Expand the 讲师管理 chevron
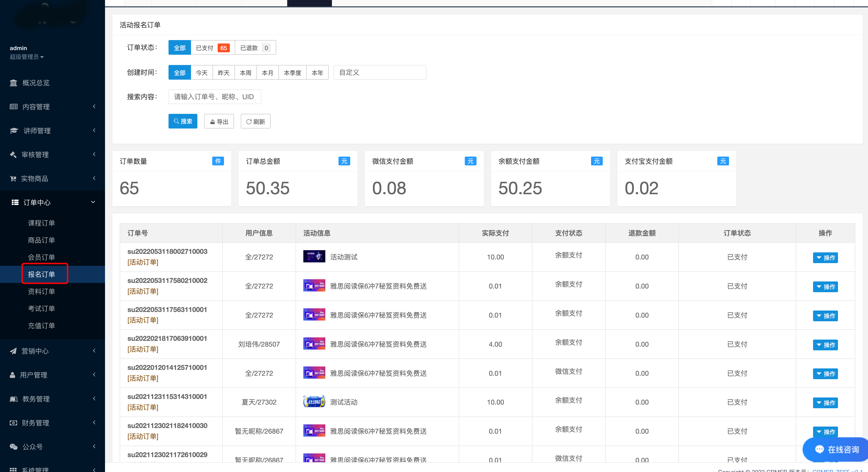The height and width of the screenshot is (472, 868). point(94,130)
